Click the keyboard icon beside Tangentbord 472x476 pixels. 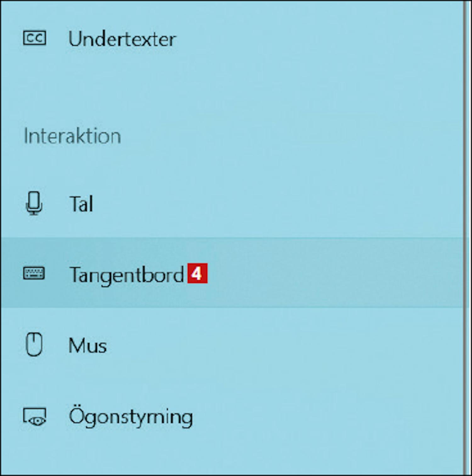pos(34,273)
